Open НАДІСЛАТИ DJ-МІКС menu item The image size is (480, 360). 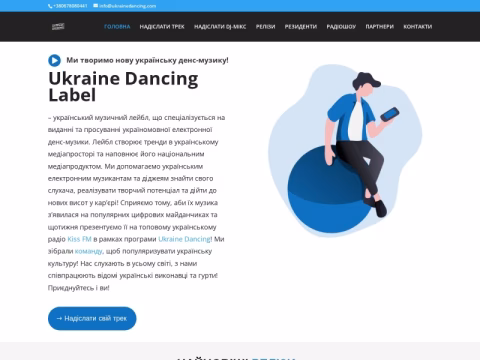click(x=220, y=27)
